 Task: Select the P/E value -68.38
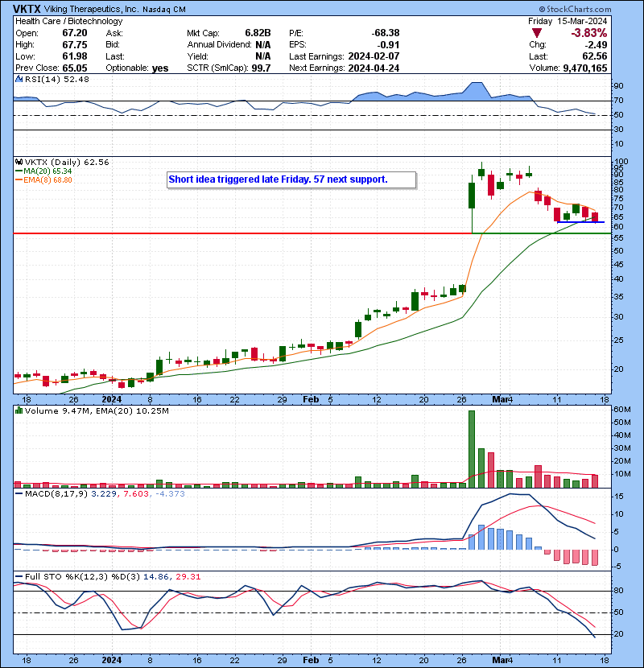[x=386, y=33]
